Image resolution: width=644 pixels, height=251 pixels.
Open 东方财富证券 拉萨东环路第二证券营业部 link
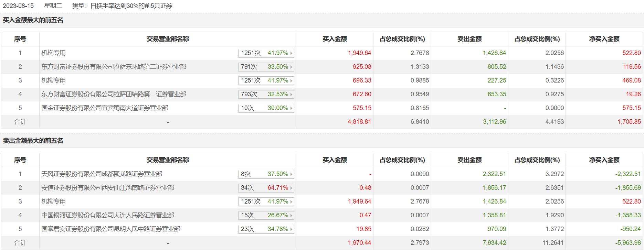(x=114, y=67)
